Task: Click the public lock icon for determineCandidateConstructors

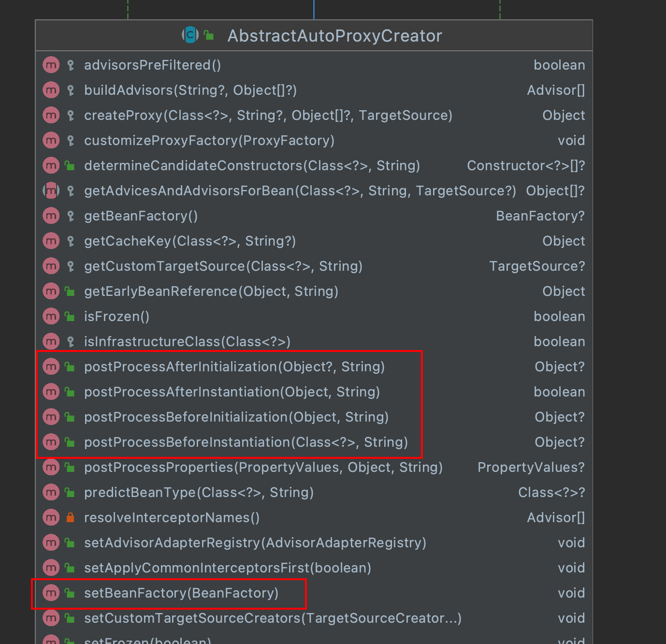Action: 70,165
